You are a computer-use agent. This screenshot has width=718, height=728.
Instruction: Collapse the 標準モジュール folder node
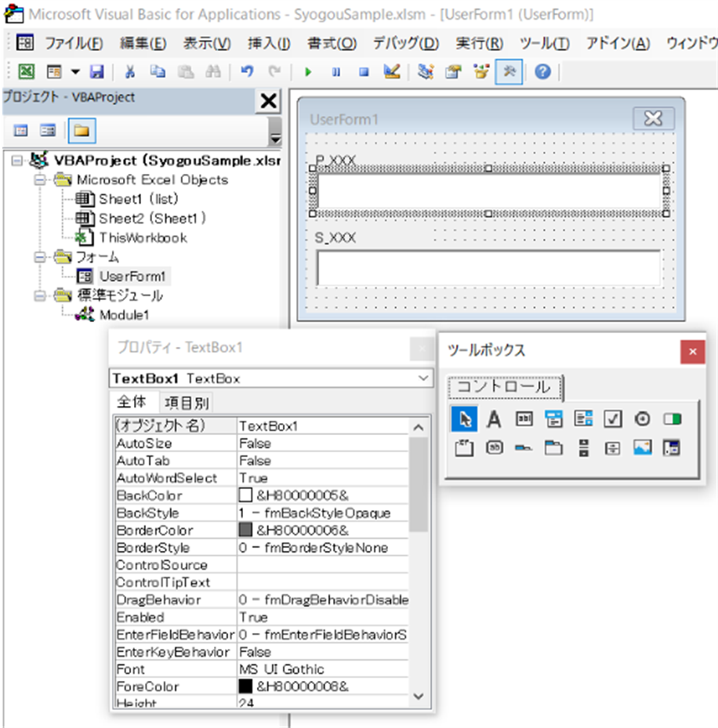[x=41, y=295]
